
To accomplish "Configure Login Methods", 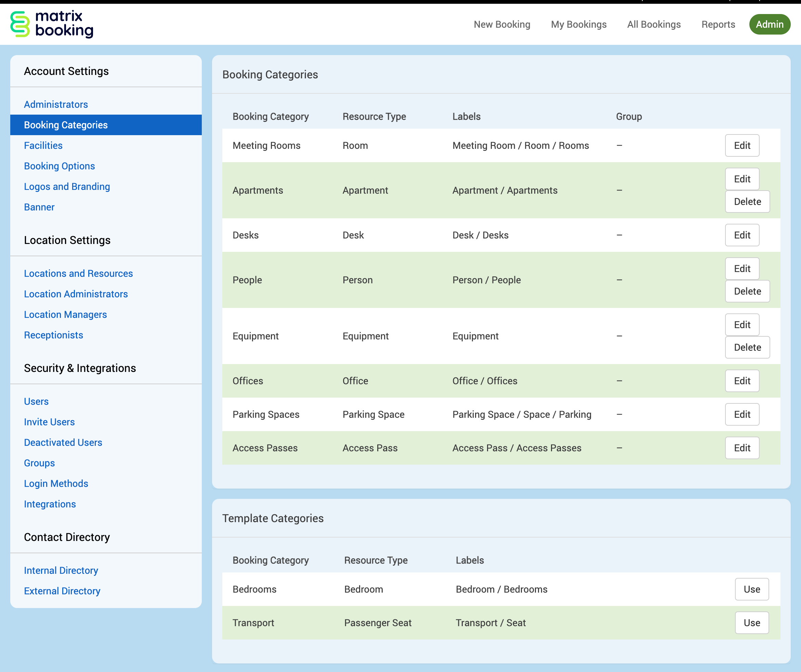I will [x=56, y=483].
